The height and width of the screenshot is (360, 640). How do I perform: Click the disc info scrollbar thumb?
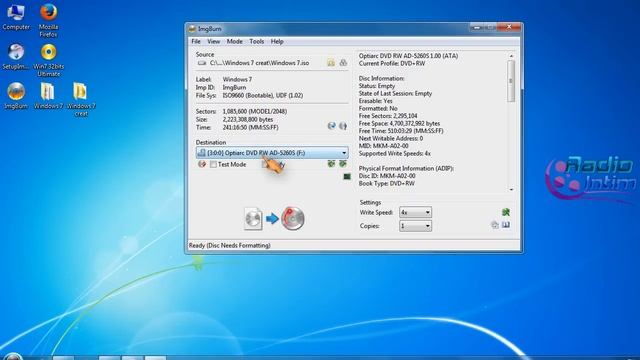[x=511, y=81]
